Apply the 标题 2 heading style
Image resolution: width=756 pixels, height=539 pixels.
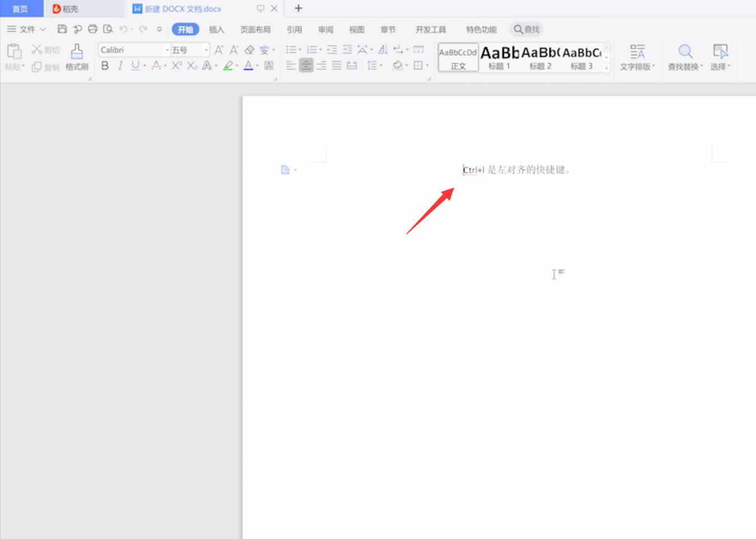[540, 58]
